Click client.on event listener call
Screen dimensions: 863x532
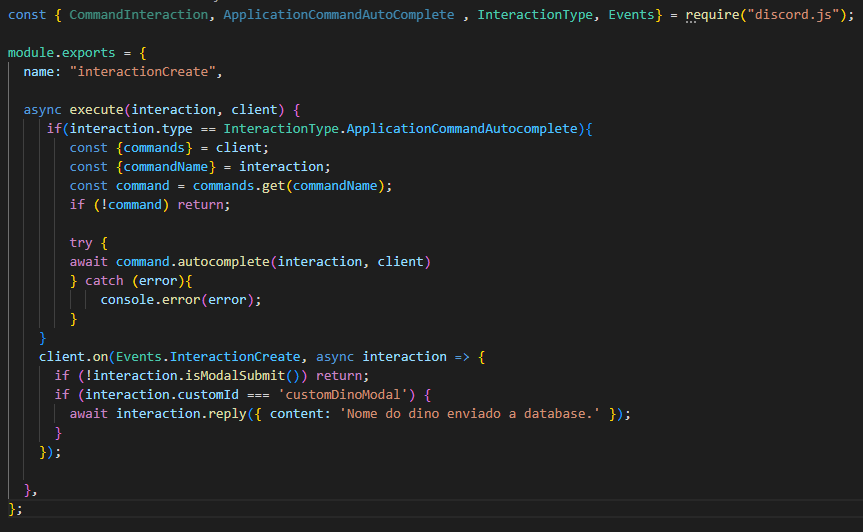(x=73, y=357)
